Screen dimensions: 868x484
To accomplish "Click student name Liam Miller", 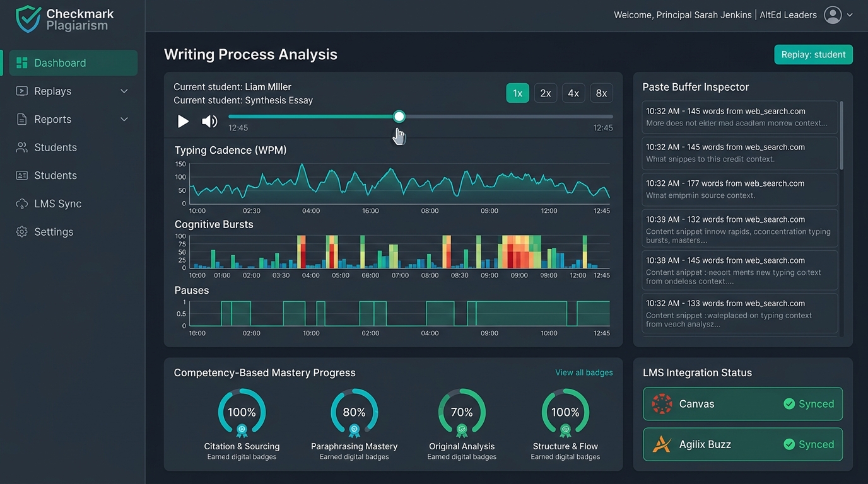I will click(268, 87).
